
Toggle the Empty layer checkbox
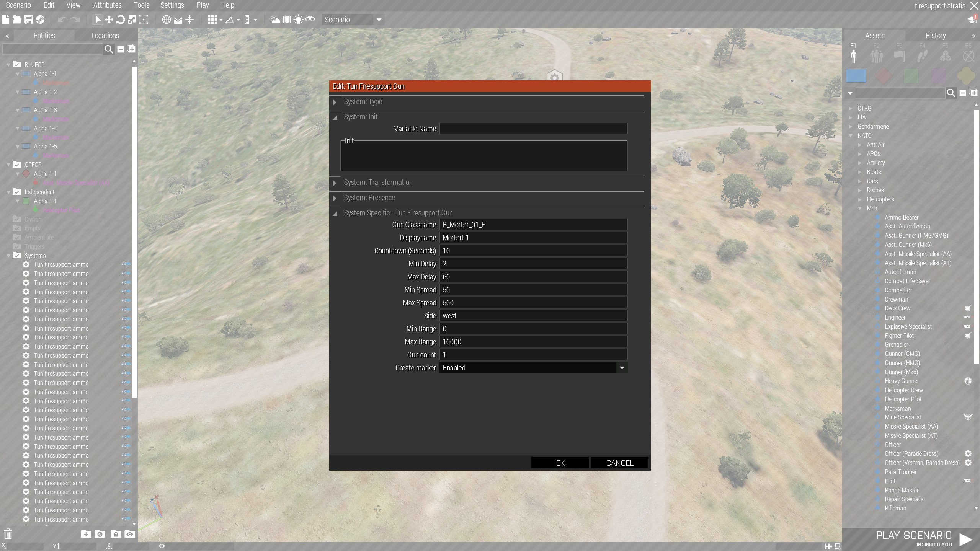(x=17, y=228)
